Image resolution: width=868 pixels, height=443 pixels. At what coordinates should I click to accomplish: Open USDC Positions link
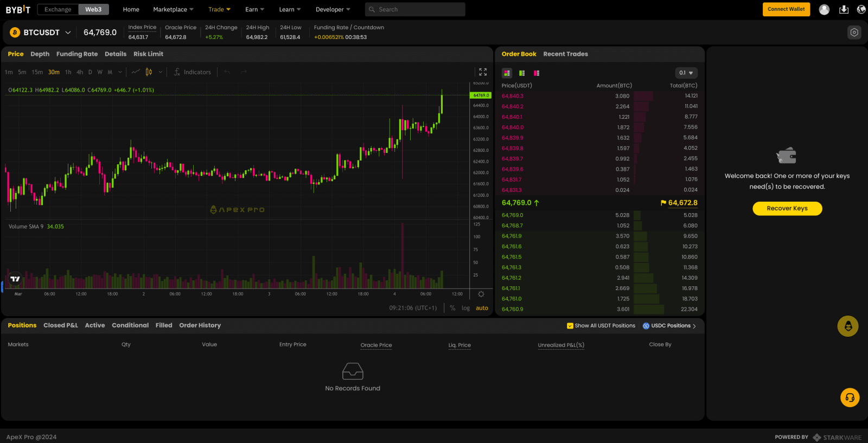coord(669,326)
